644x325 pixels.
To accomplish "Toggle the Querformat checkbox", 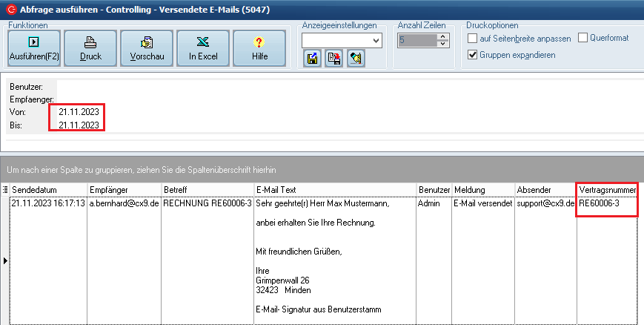I will [582, 38].
